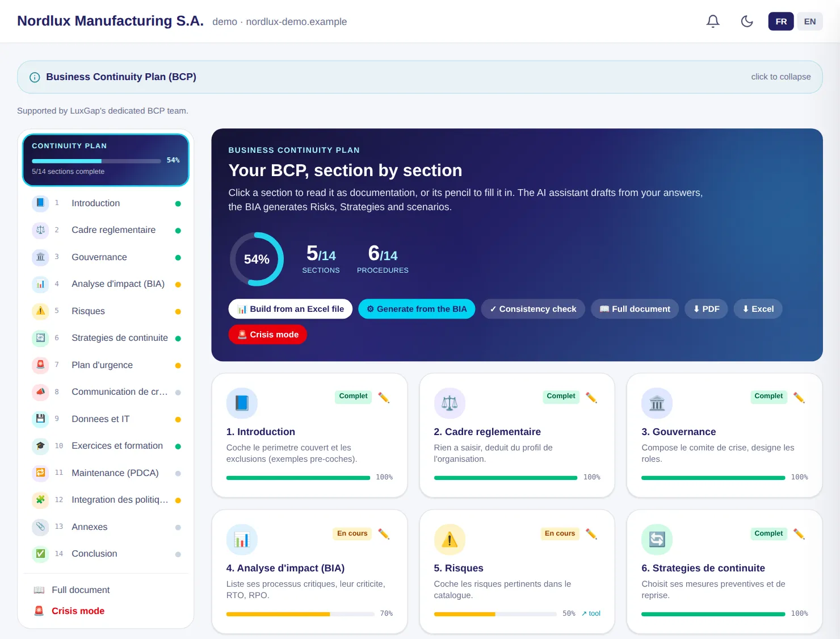This screenshot has width=840, height=639.
Task: Click the Analyse d'impact 70% progress bar
Action: tap(300, 614)
